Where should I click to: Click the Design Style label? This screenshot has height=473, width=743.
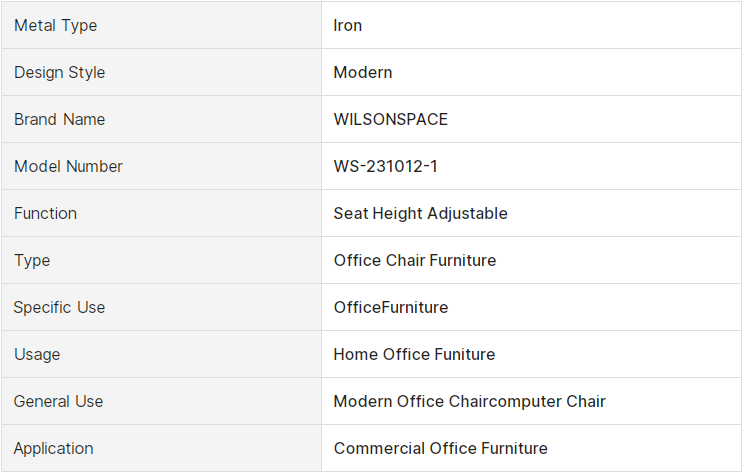pyautogui.click(x=60, y=73)
